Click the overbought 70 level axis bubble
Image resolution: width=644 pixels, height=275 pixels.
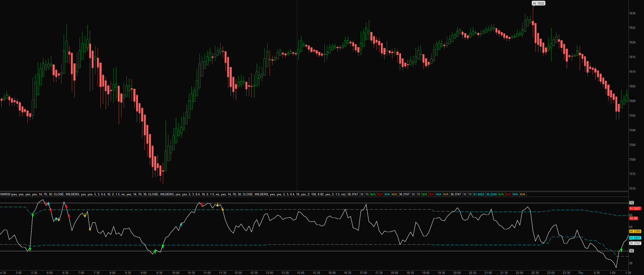pos(631,203)
